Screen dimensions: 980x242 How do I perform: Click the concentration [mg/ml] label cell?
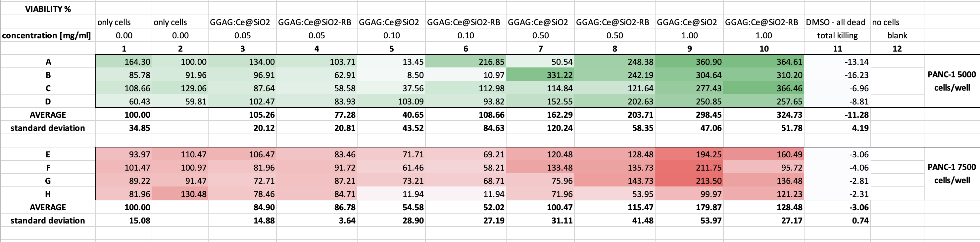pyautogui.click(x=46, y=35)
